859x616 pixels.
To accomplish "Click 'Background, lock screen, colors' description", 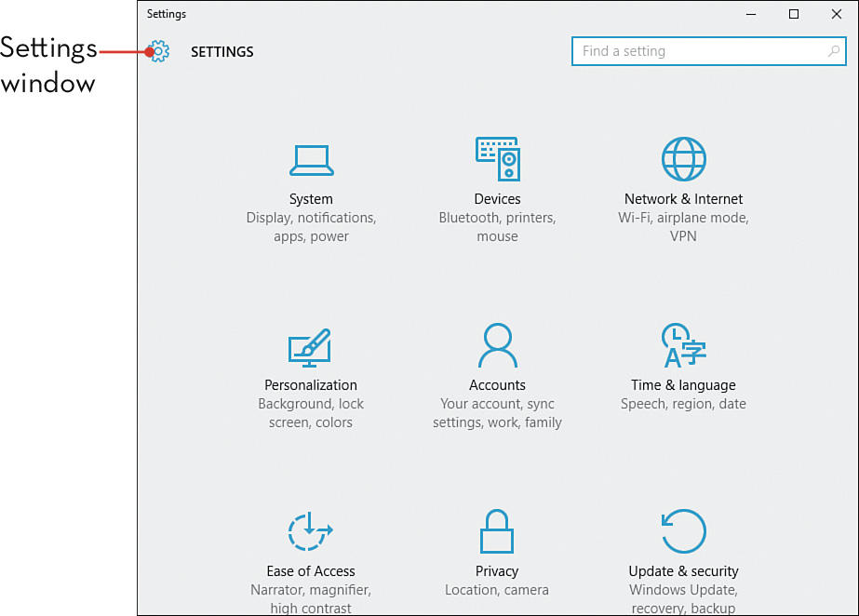I will tap(311, 413).
